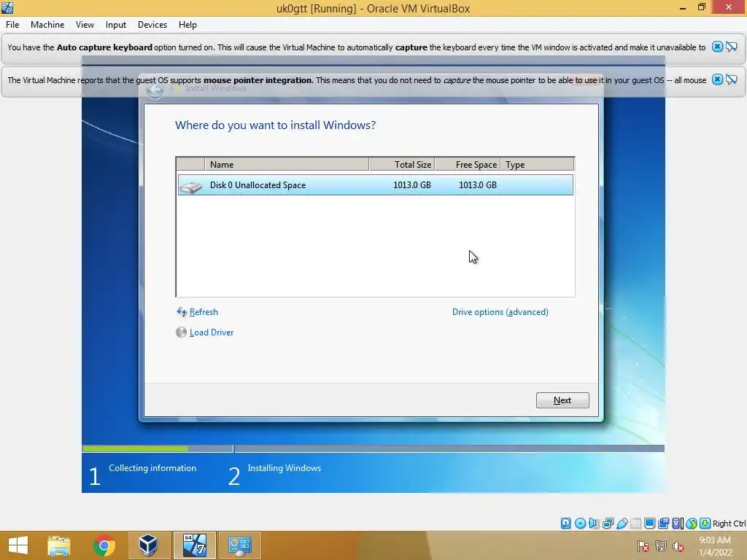Dismiss the mouse pointer integration notification
This screenshot has height=560, width=747.
(717, 79)
